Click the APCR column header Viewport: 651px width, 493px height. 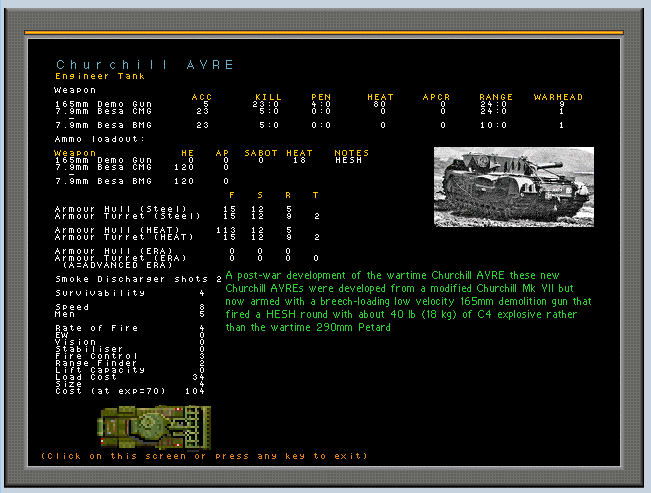coord(436,97)
